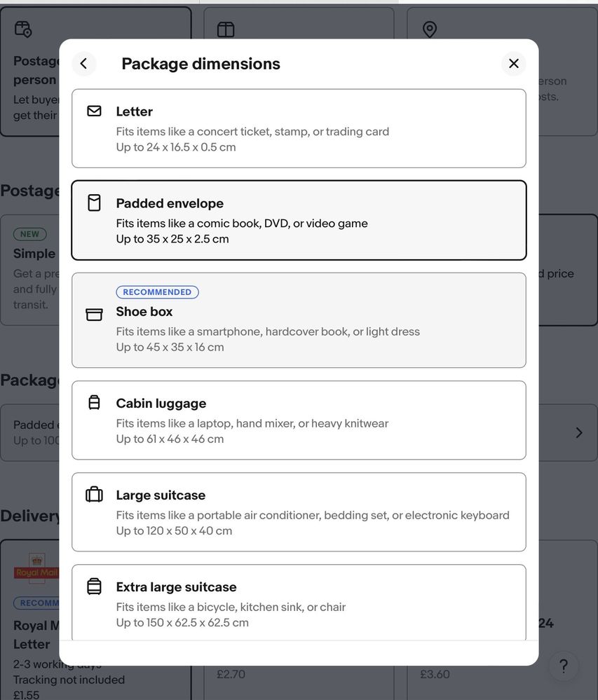Choose the Shoe box recommended option
This screenshot has width=598, height=700.
pos(299,320)
